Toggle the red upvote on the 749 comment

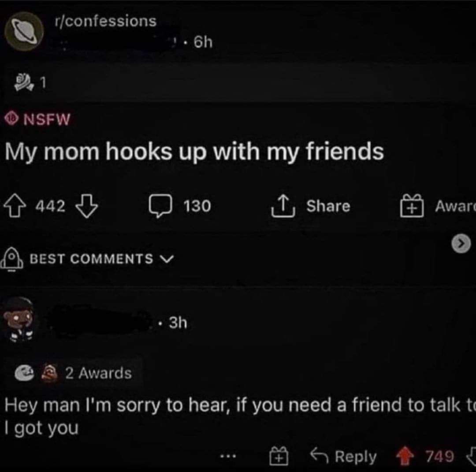pyautogui.click(x=405, y=456)
